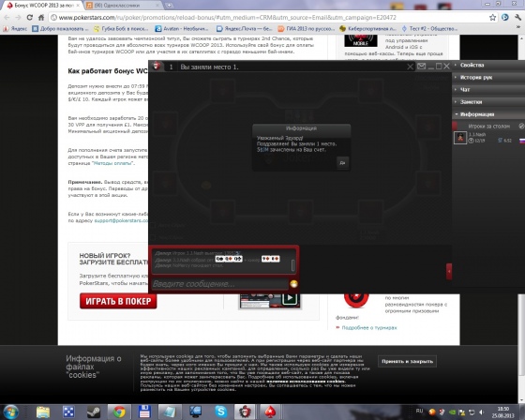Click the support@pokerstars email link

click(121, 220)
